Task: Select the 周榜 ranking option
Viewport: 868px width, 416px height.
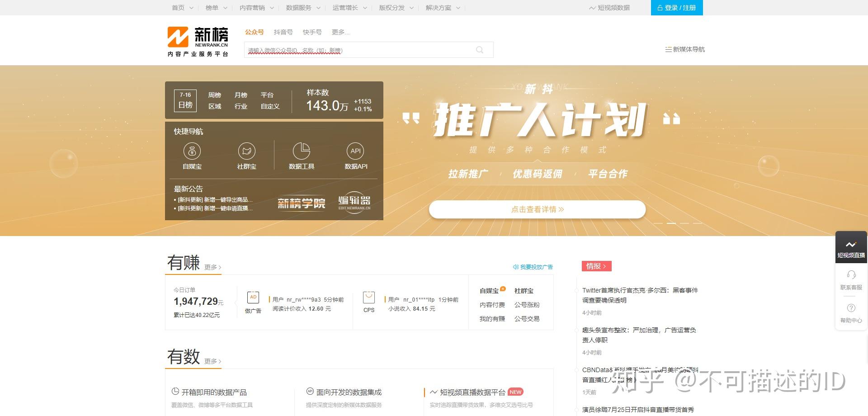Action: 215,95
